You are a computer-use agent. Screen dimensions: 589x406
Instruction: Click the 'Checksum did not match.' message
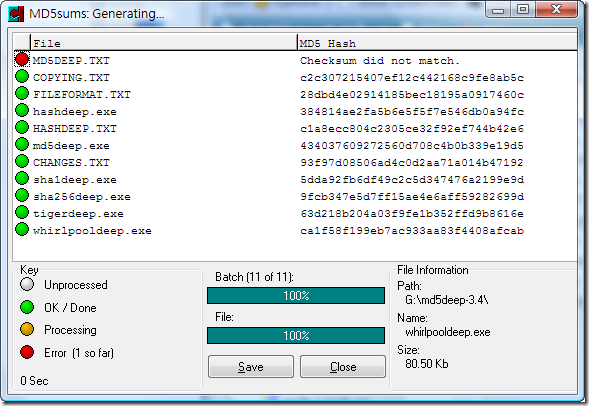[380, 60]
